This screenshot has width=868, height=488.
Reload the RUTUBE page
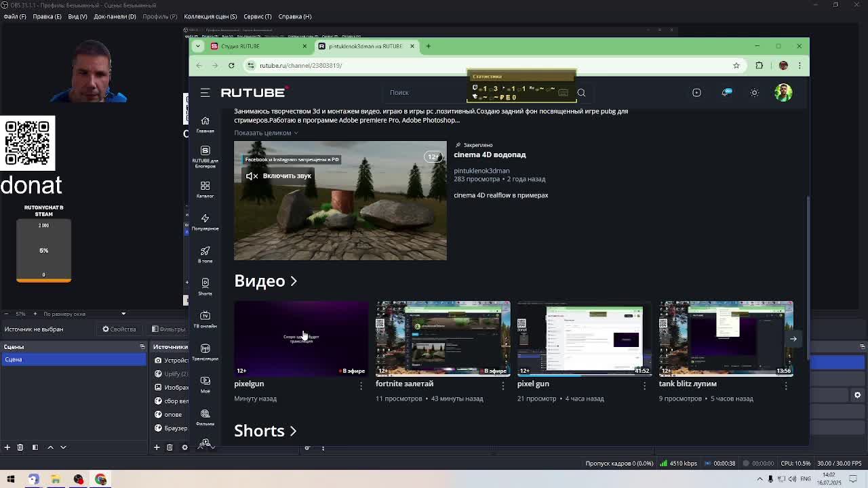[x=231, y=66]
